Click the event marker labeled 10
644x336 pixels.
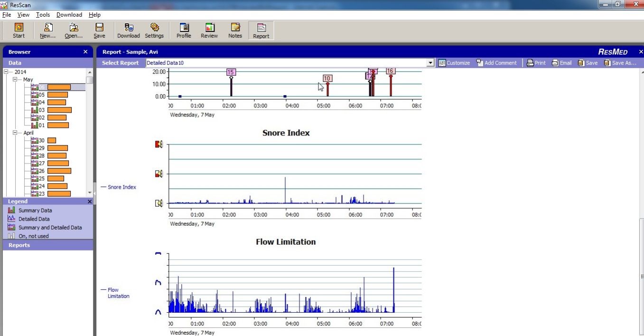pos(327,78)
